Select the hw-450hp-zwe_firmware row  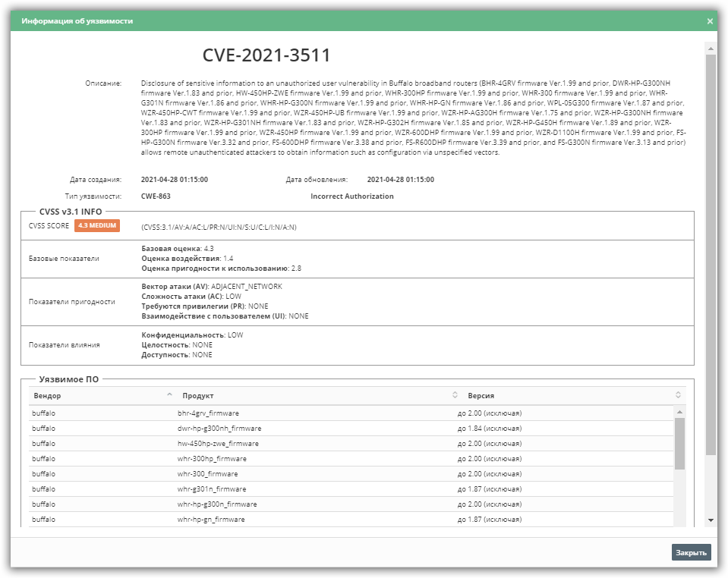(x=351, y=444)
